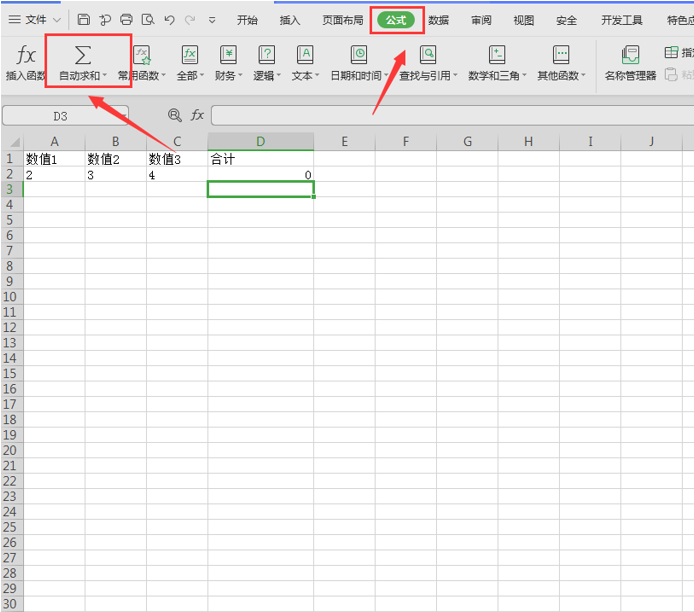
Task: Click the AutoSum sigma icon
Action: [83, 55]
